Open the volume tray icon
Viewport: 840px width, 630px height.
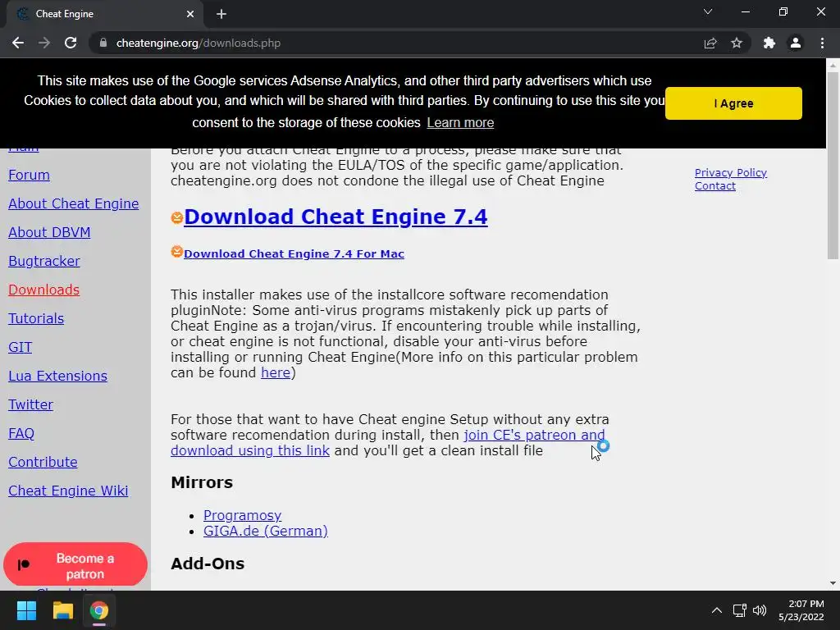(x=760, y=610)
